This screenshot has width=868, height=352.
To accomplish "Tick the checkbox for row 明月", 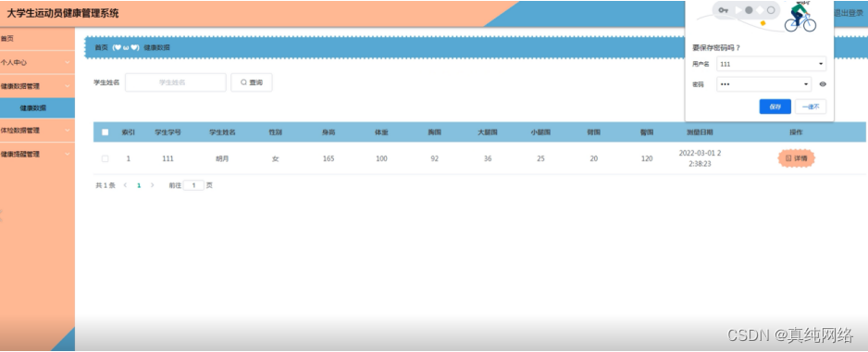I will click(x=105, y=158).
